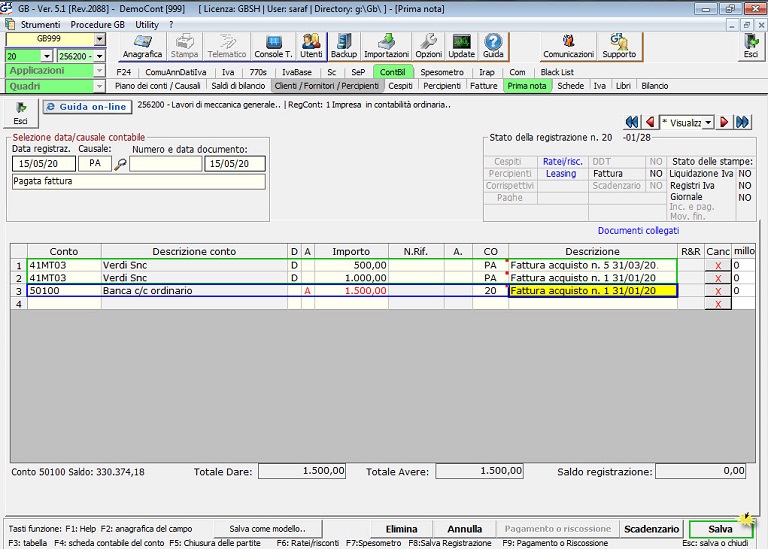Open the Visualizz mode dropdown

[x=708, y=122]
